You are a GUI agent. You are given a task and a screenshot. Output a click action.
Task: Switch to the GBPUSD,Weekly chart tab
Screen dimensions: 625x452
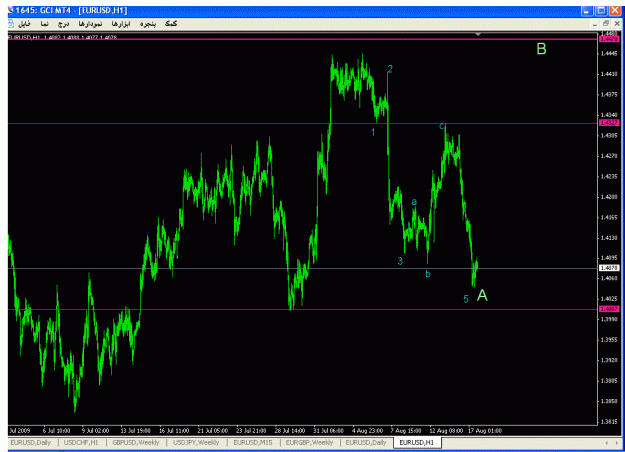point(136,442)
